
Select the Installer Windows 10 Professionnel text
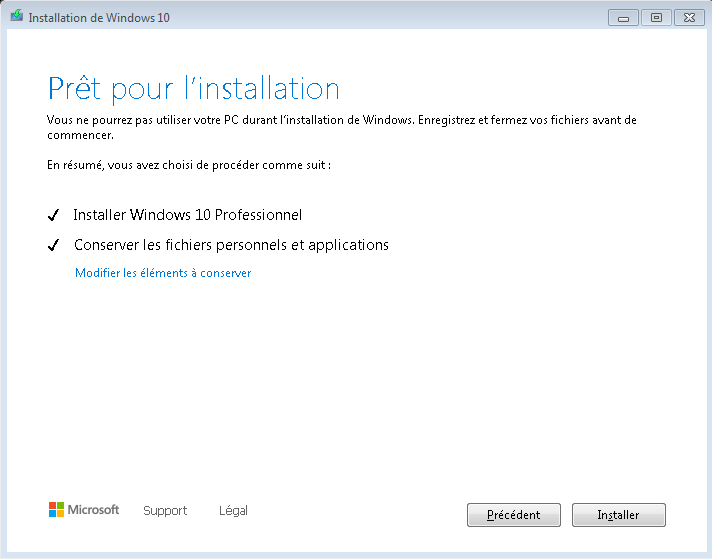pos(188,215)
